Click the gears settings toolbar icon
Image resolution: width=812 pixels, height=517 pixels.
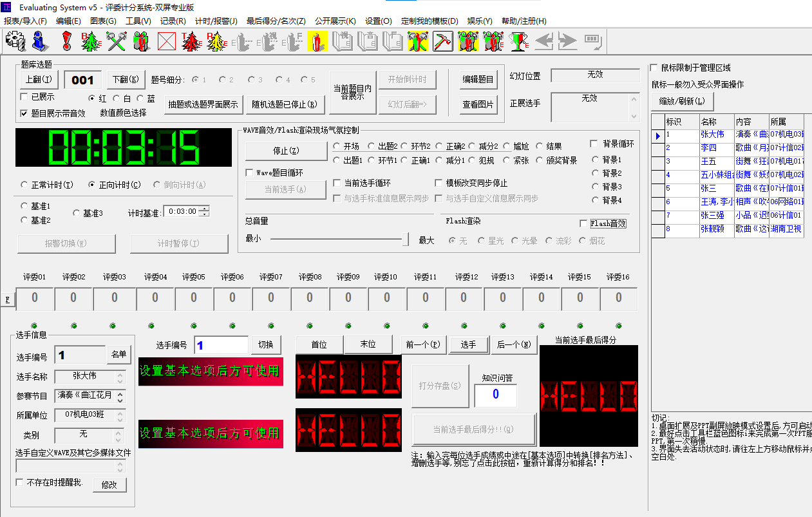point(15,41)
